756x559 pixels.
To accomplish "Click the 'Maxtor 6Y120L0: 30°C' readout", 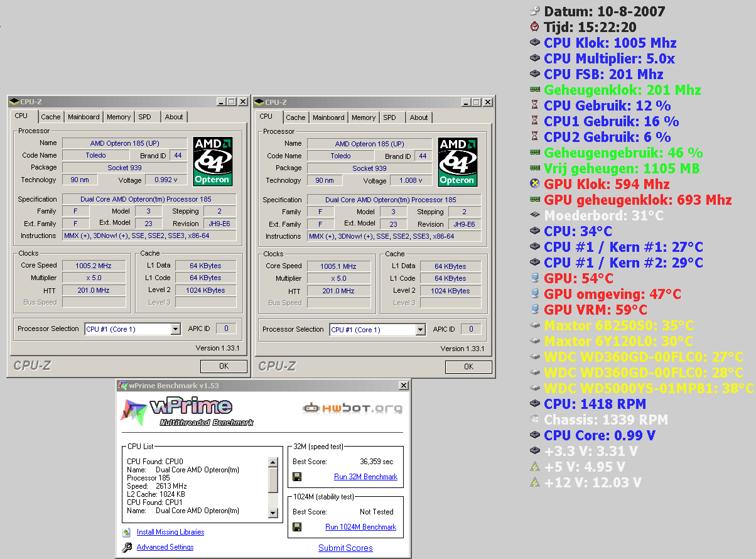I will (x=618, y=341).
